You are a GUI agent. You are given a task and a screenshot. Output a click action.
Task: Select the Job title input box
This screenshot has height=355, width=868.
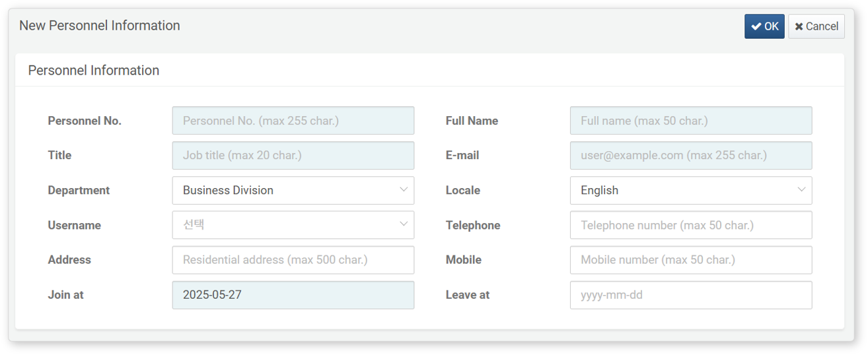[293, 156]
